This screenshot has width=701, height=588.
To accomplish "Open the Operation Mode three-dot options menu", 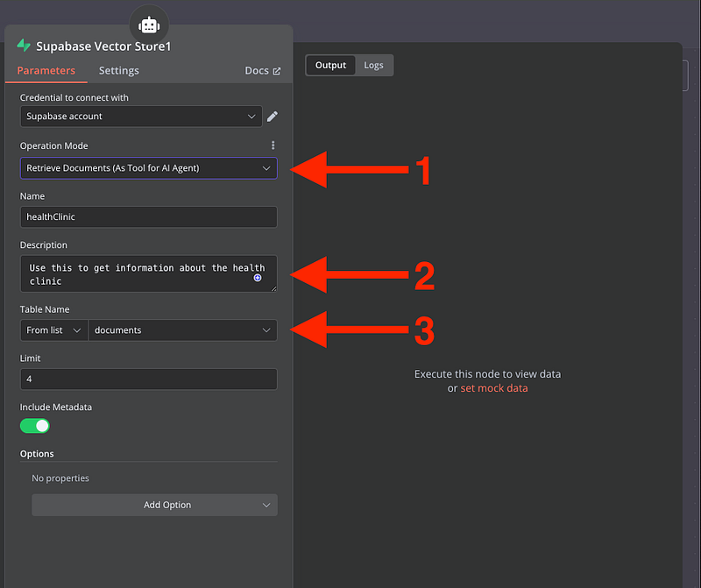I will pyautogui.click(x=273, y=145).
